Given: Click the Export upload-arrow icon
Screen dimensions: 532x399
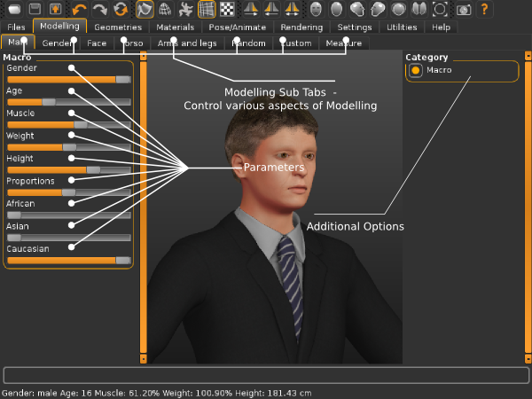Looking at the screenshot, I should tap(55, 10).
